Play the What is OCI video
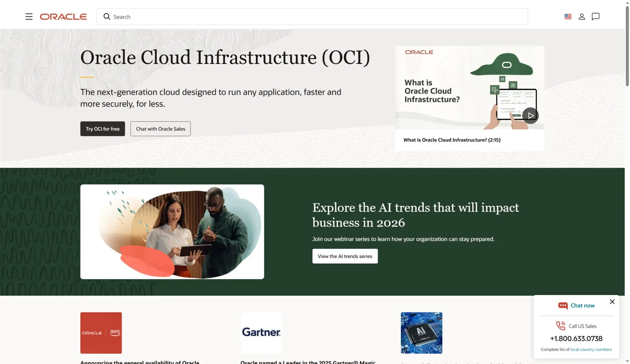Screen dimensions: 630x364 pyautogui.click(x=530, y=115)
